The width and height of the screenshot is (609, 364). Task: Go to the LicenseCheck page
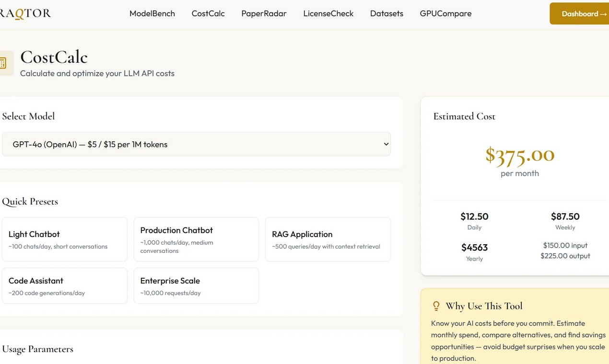click(328, 13)
